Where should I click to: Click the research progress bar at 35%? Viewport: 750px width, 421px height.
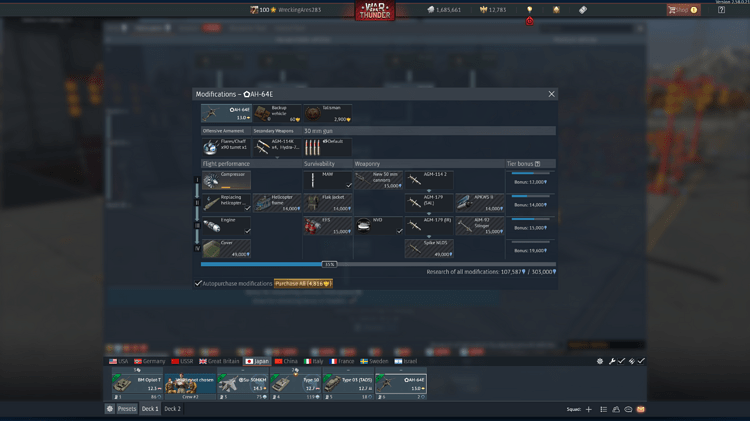pos(378,264)
